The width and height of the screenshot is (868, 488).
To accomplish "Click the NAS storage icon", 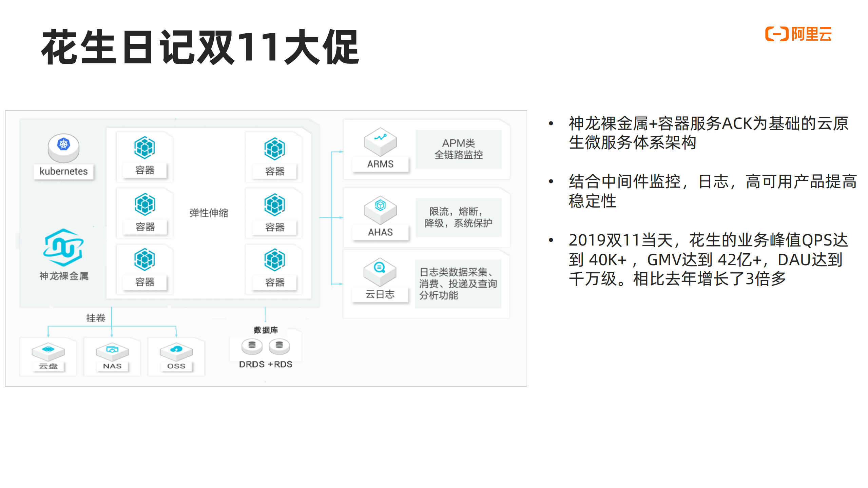I will (x=112, y=353).
